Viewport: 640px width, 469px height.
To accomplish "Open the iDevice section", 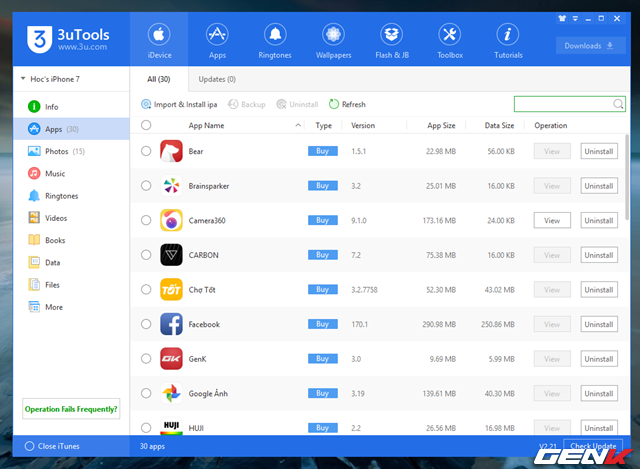I will tap(159, 39).
